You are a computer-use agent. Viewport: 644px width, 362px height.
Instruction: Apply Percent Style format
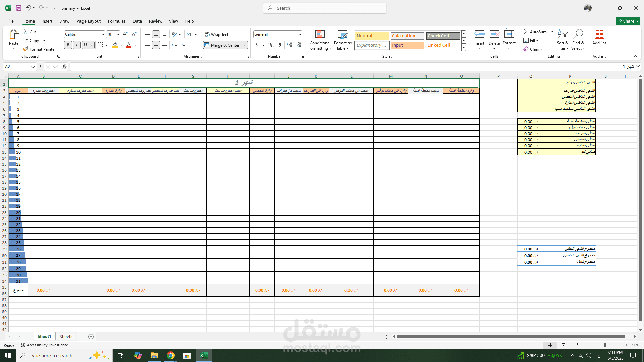point(271,45)
